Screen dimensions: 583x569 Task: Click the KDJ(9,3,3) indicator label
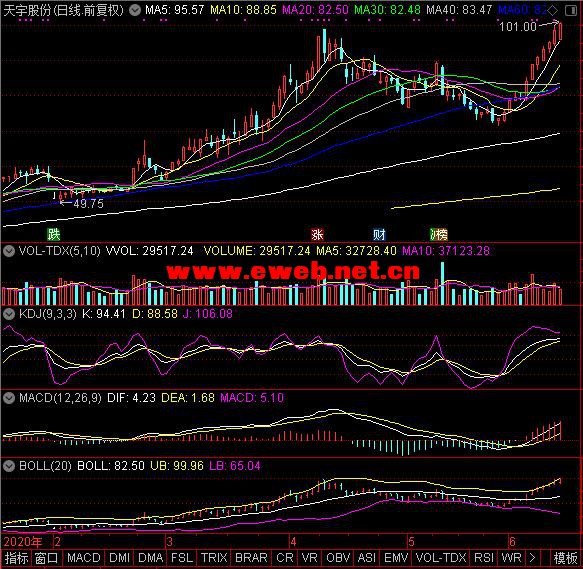pos(48,314)
